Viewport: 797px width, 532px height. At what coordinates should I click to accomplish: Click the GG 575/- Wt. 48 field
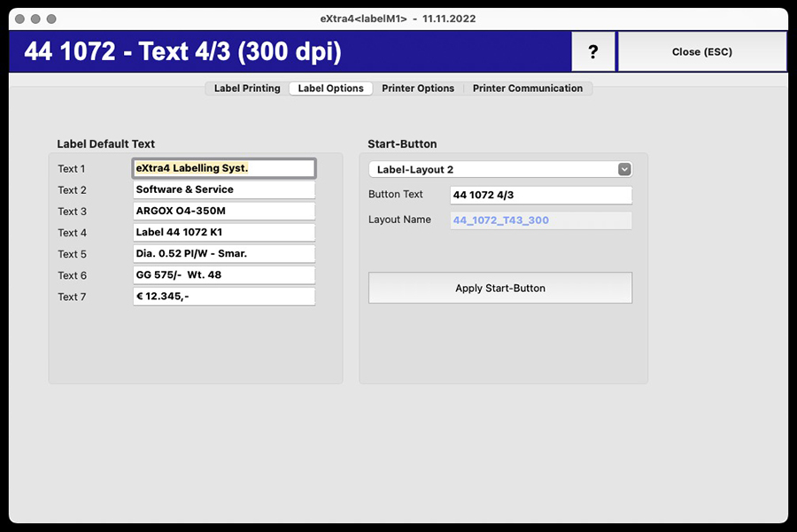[x=223, y=274]
